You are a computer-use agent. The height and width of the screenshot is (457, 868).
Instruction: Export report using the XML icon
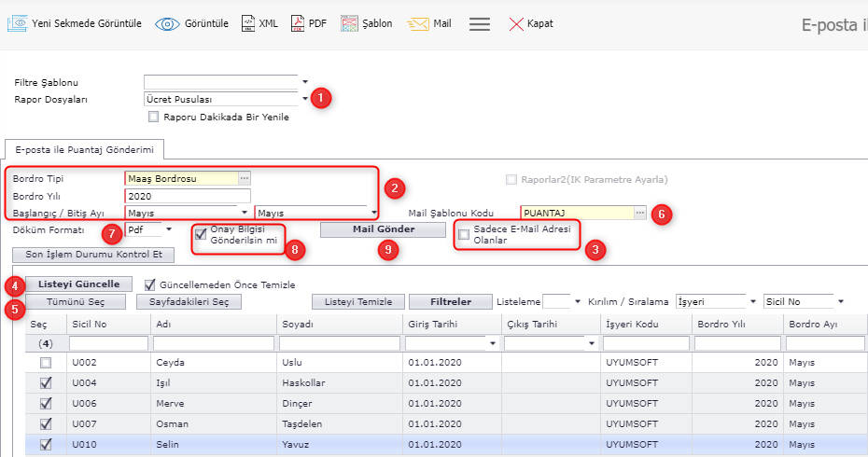[247, 23]
